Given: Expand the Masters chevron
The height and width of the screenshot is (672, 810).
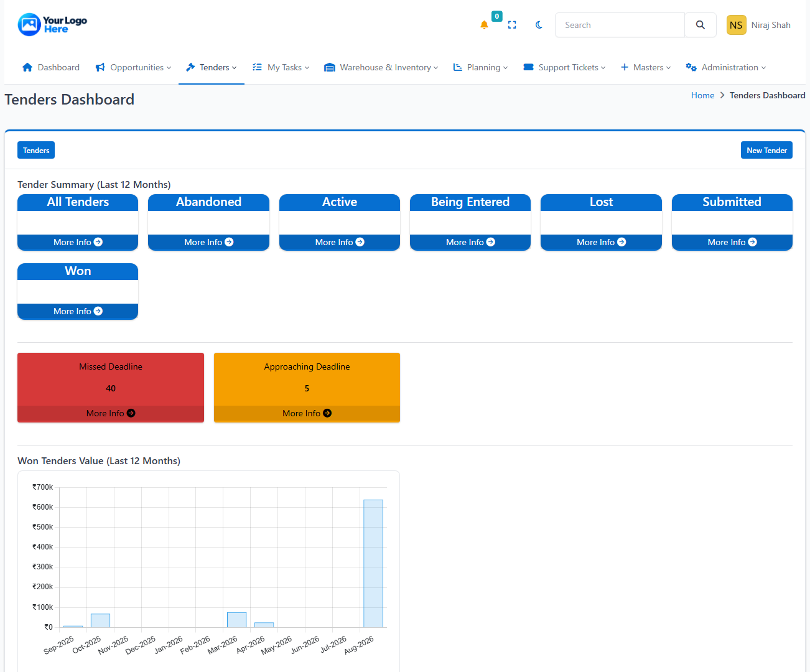Looking at the screenshot, I should pyautogui.click(x=669, y=68).
